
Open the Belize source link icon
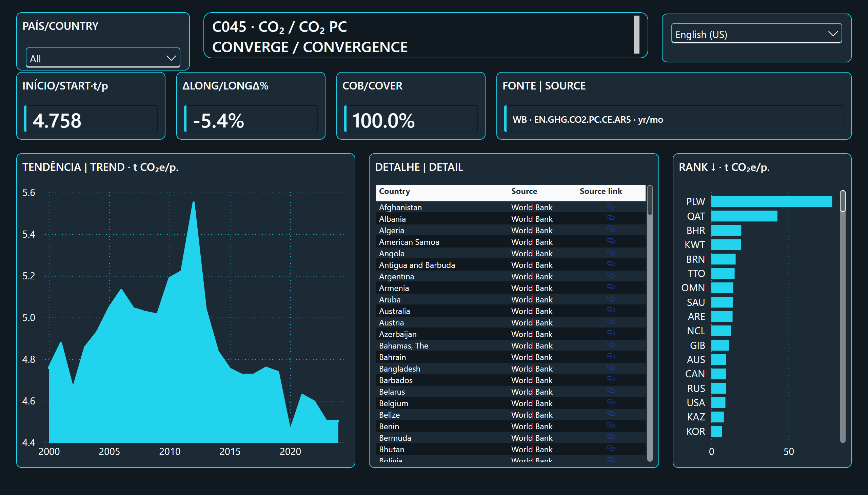[x=611, y=414]
